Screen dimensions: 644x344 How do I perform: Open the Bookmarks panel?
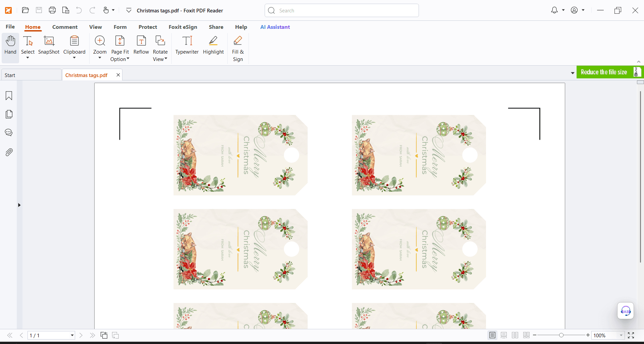tap(9, 96)
